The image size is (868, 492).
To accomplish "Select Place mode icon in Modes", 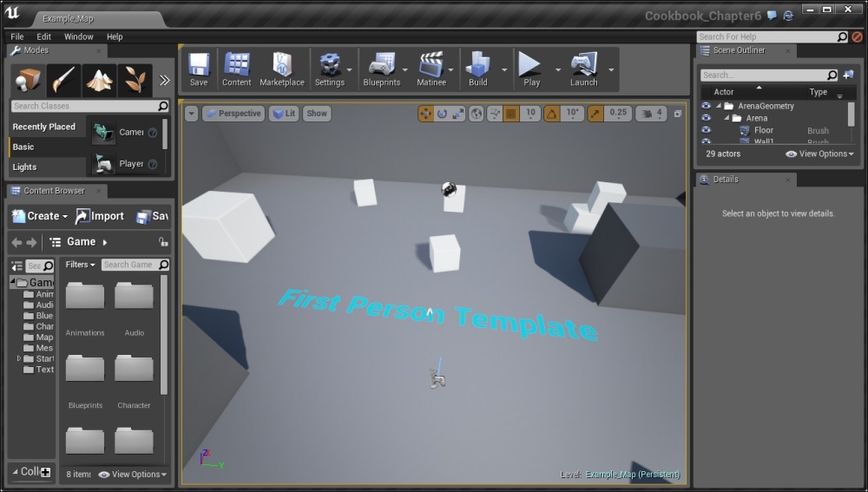I will point(28,80).
